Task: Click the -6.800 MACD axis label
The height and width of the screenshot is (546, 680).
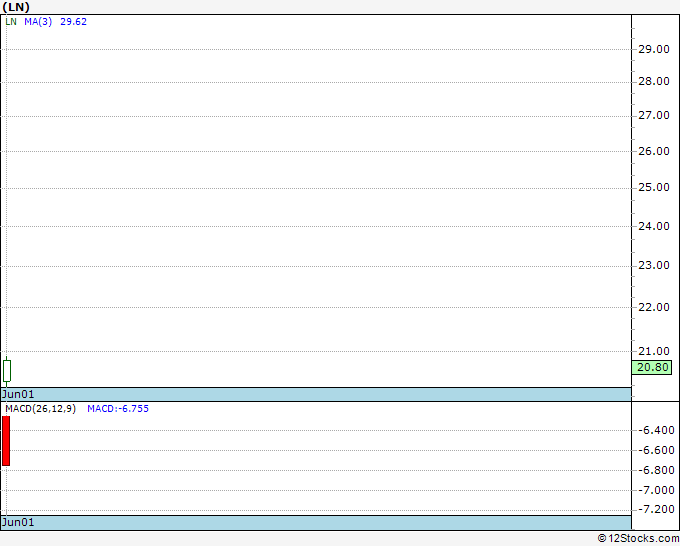Action: [656, 470]
